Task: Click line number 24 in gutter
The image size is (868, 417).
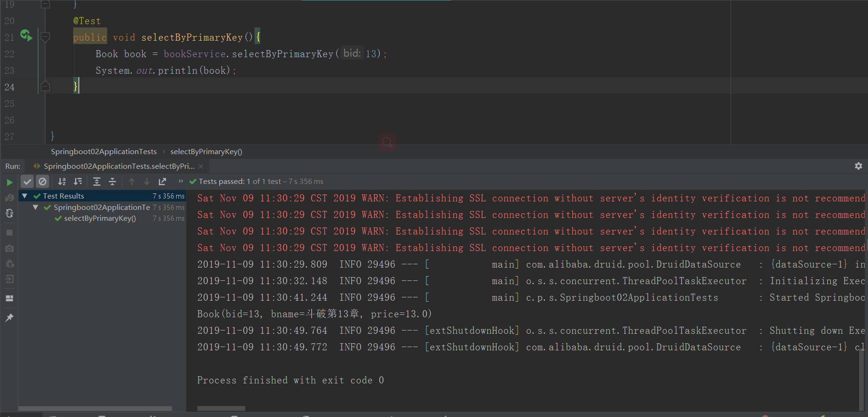Action: [9, 87]
